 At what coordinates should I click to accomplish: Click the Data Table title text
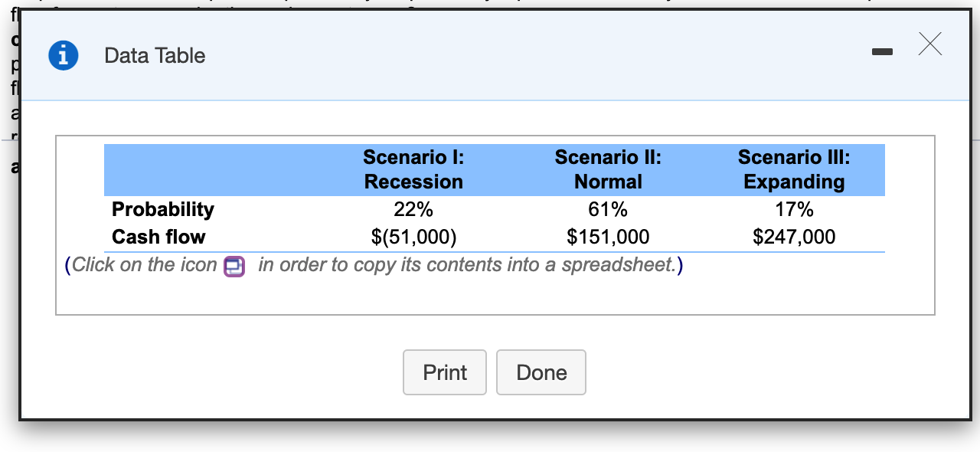tap(155, 55)
